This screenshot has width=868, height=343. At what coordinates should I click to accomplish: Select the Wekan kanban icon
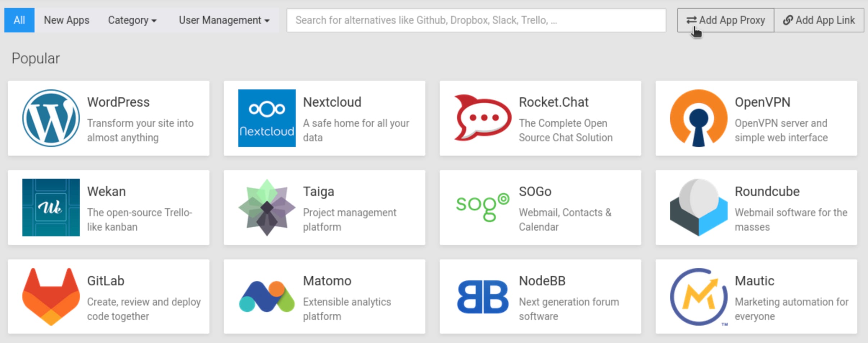pyautogui.click(x=51, y=207)
